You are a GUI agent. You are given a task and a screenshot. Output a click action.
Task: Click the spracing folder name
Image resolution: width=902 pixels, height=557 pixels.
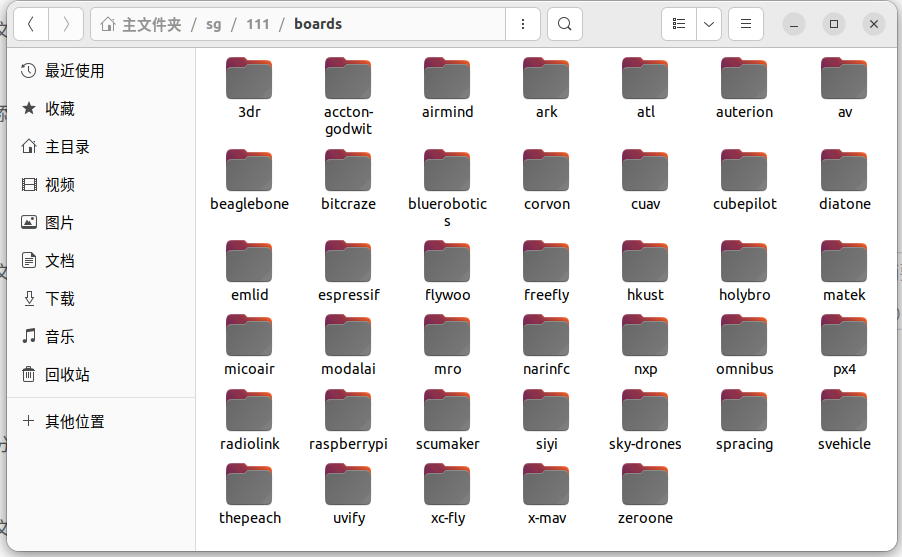click(x=744, y=444)
